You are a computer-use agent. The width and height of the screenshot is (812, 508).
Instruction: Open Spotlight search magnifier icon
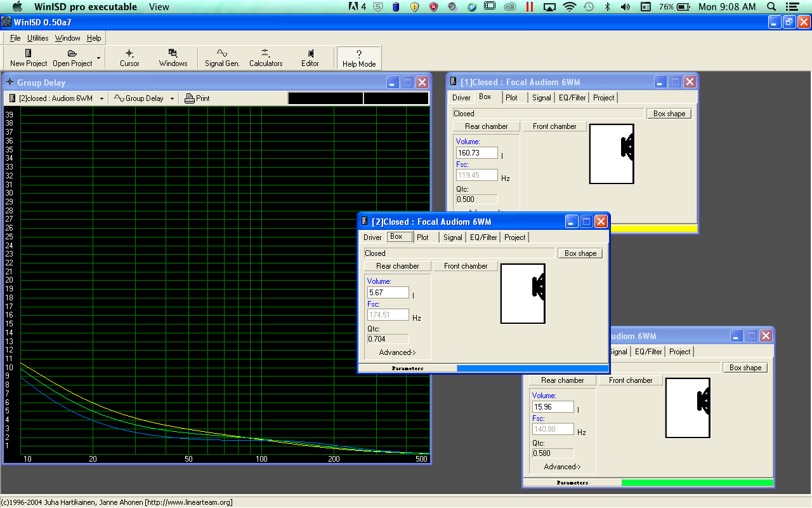click(x=771, y=7)
